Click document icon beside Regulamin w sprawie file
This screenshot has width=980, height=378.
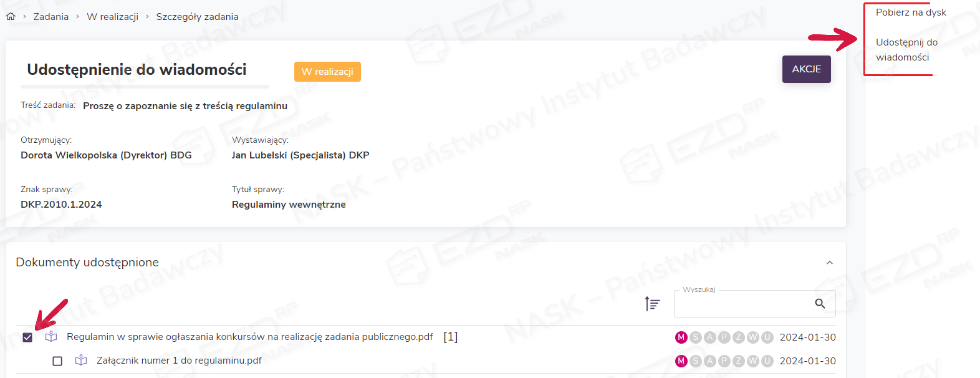pos(51,337)
